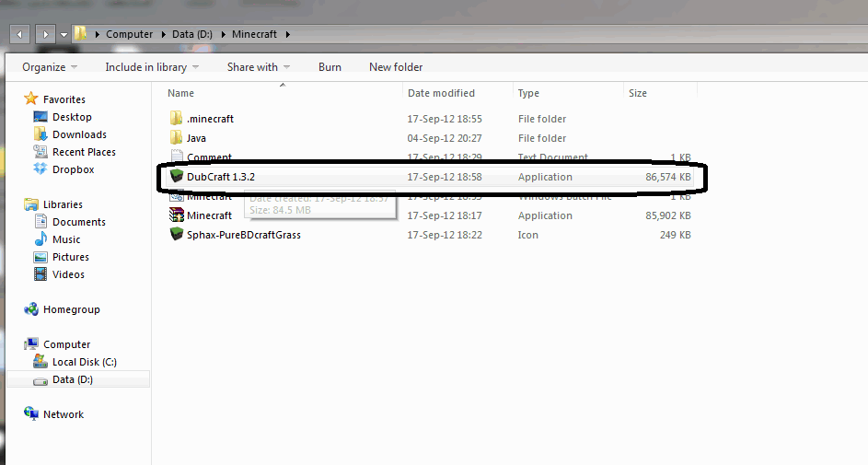The height and width of the screenshot is (465, 868).
Task: Select Minecraft in the address breadcrumb
Action: click(254, 34)
